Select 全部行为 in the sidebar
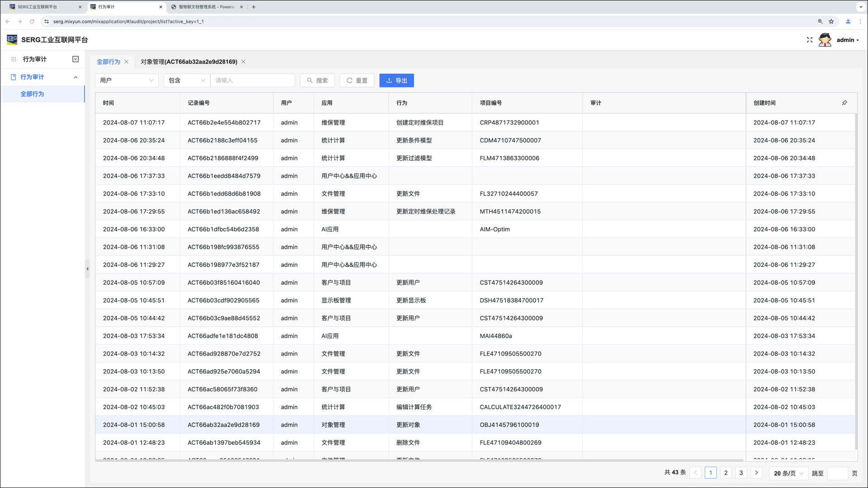 pos(32,94)
